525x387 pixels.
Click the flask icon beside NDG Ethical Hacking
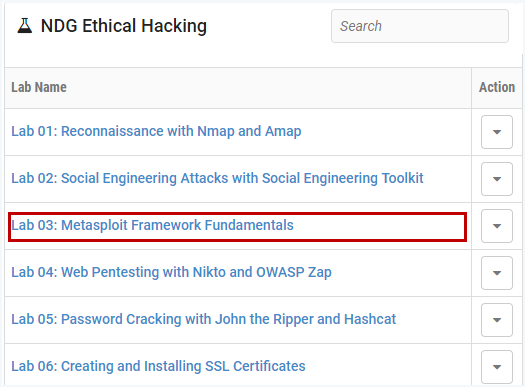pos(24,26)
